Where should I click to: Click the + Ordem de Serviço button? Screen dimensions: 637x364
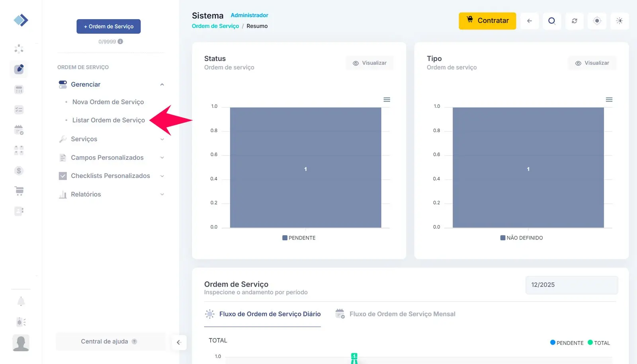(108, 26)
